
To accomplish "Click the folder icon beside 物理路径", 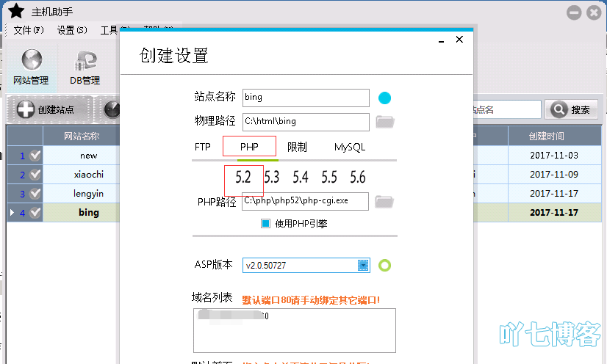I will (x=385, y=122).
